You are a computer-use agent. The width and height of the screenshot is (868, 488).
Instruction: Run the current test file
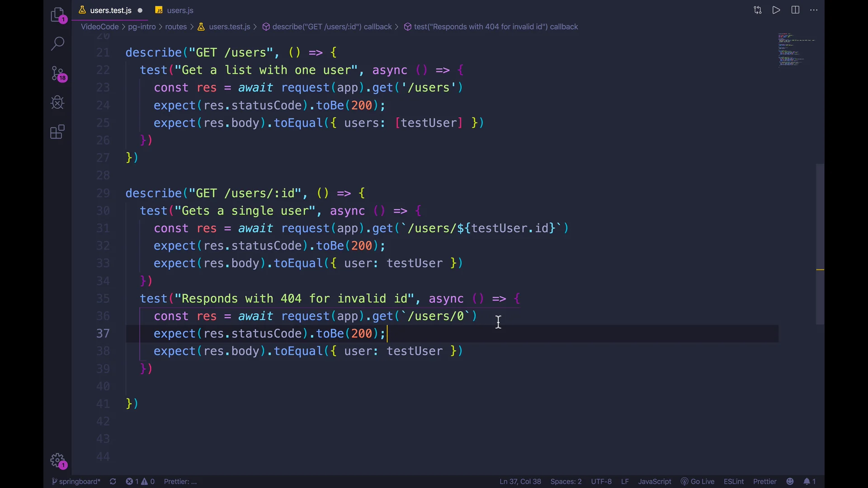point(776,10)
